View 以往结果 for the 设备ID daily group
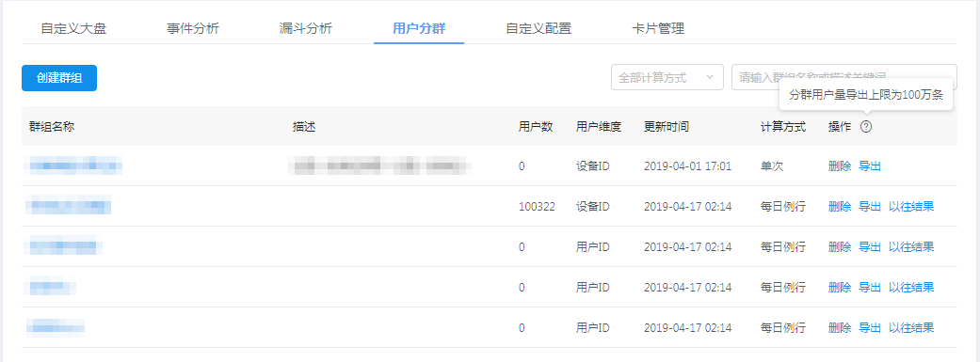Image resolution: width=980 pixels, height=362 pixels. (911, 207)
